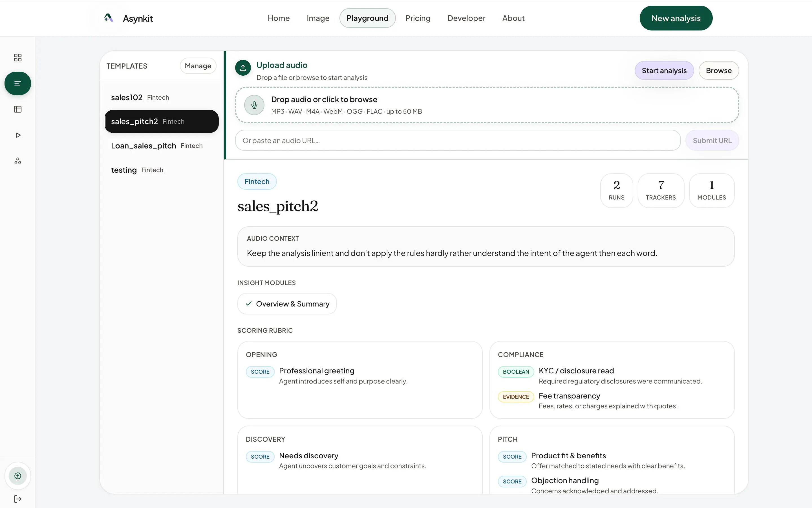Screen dimensions: 812x508
Task: Toggle the Overview & Summary module
Action: click(287, 304)
